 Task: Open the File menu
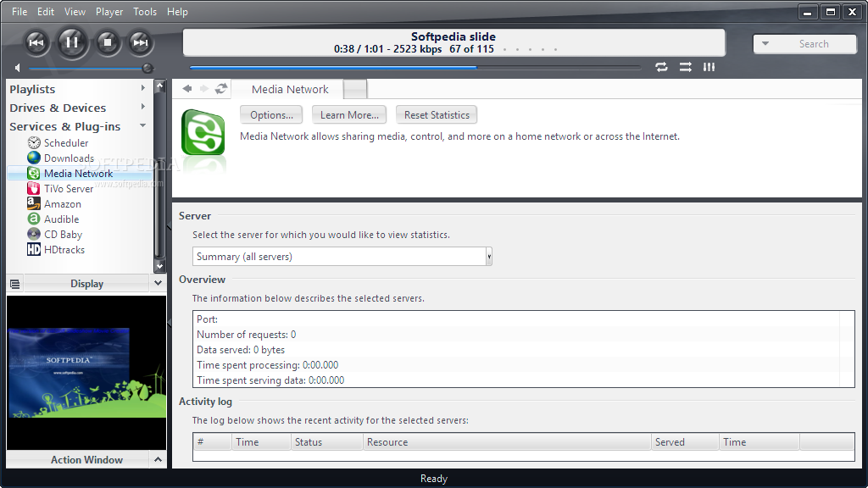click(x=19, y=12)
